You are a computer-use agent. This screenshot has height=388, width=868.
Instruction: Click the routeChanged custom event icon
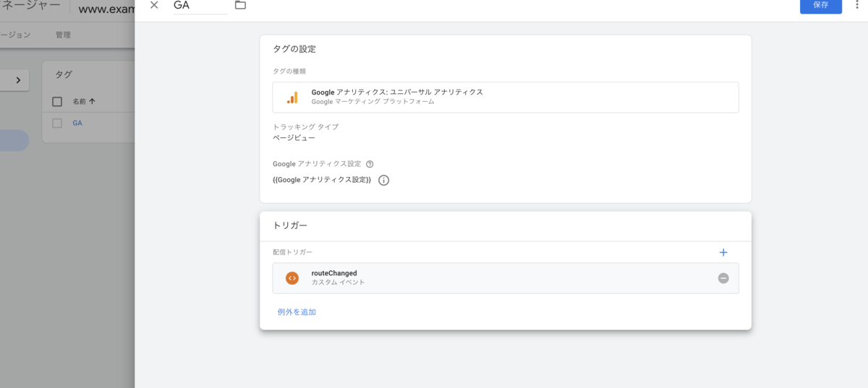tap(292, 278)
